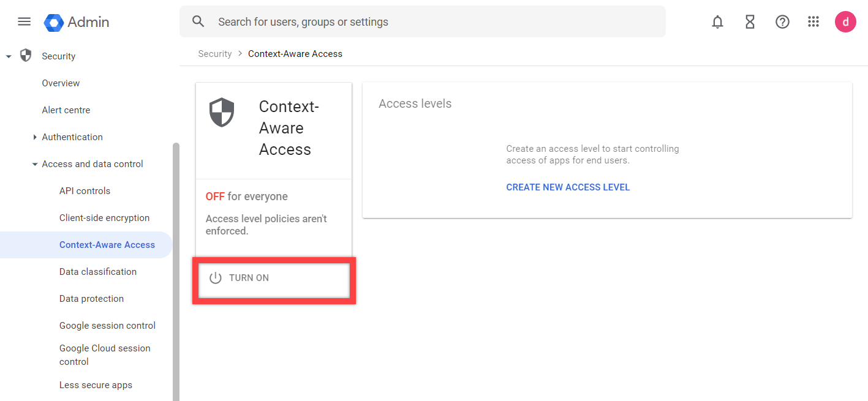Click the sidebar vertical scrollbar
Image resolution: width=868 pixels, height=401 pixels.
176,269
